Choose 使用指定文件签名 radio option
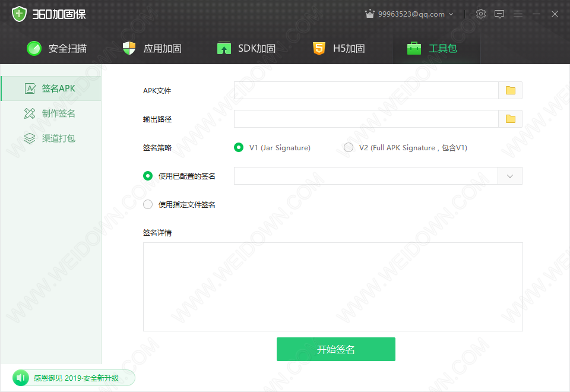 point(148,204)
